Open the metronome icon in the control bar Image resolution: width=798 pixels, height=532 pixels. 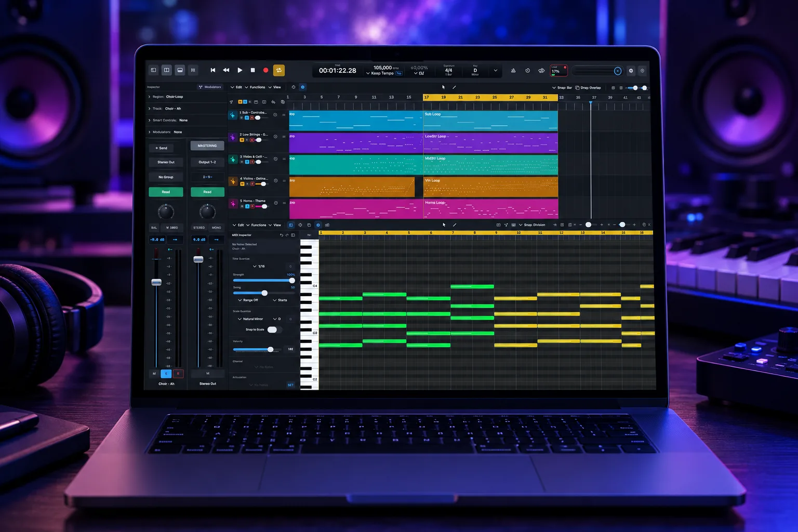[513, 71]
